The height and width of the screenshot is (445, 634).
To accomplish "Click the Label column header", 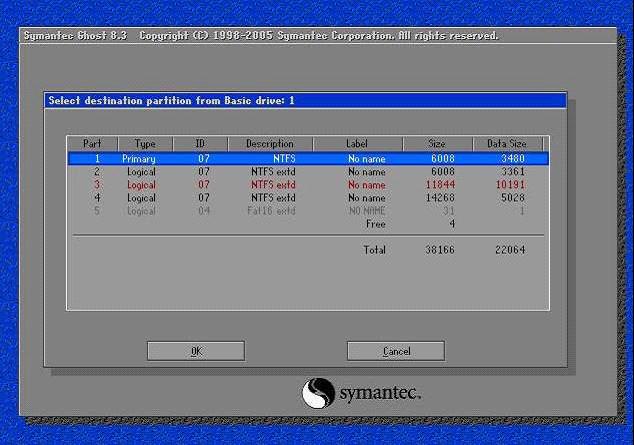I will tap(357, 144).
